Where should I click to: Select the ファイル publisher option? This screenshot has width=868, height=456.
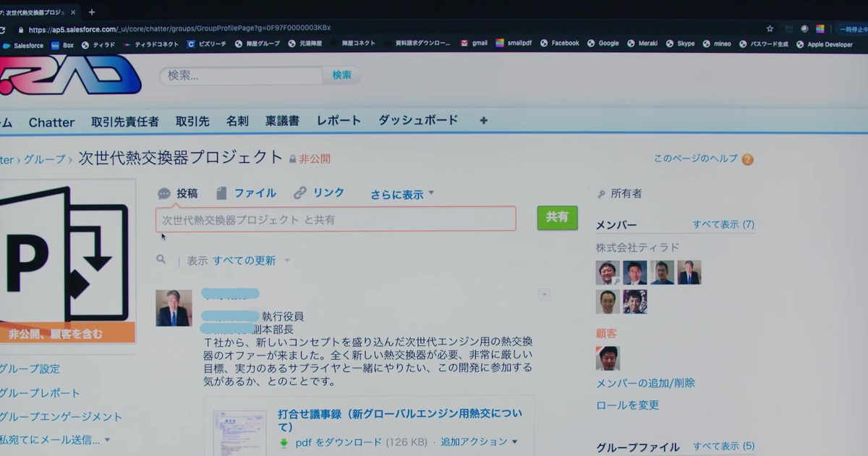pos(246,193)
